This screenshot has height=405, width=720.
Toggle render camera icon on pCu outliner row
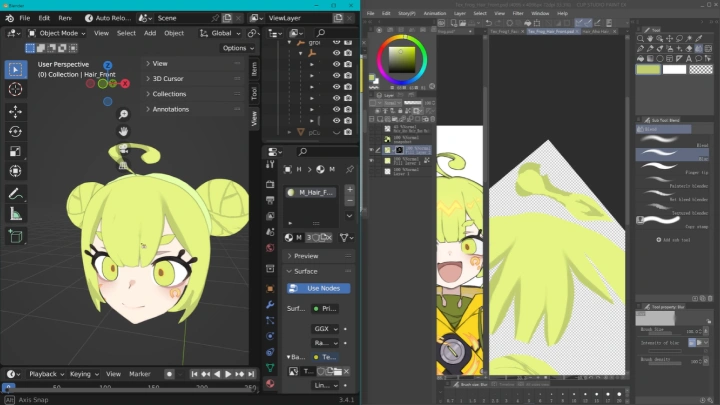pyautogui.click(x=348, y=132)
